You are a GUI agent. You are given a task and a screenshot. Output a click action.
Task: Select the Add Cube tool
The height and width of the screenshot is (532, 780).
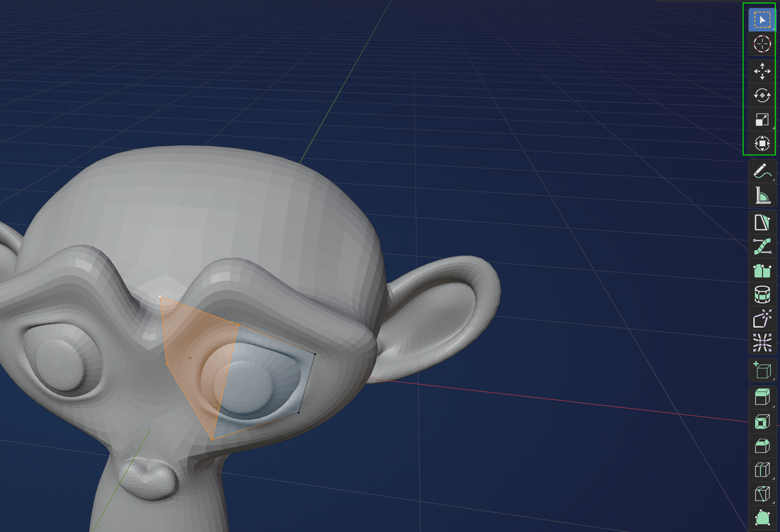pyautogui.click(x=762, y=371)
